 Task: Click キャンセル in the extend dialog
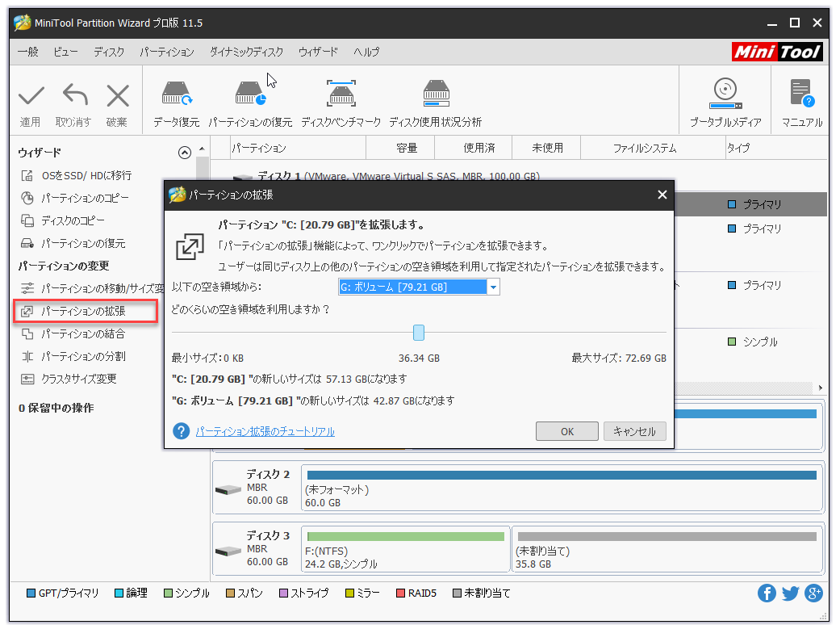tap(635, 431)
